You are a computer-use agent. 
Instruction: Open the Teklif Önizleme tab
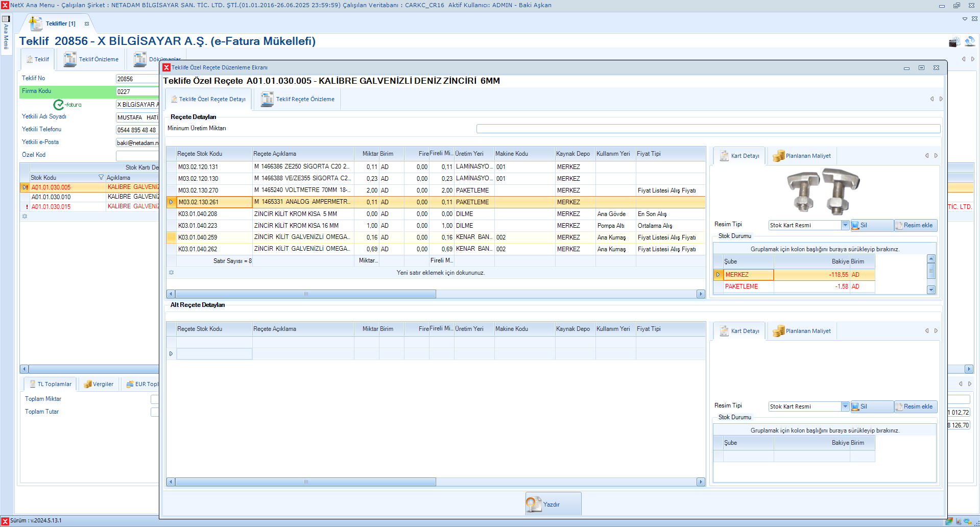tap(91, 59)
